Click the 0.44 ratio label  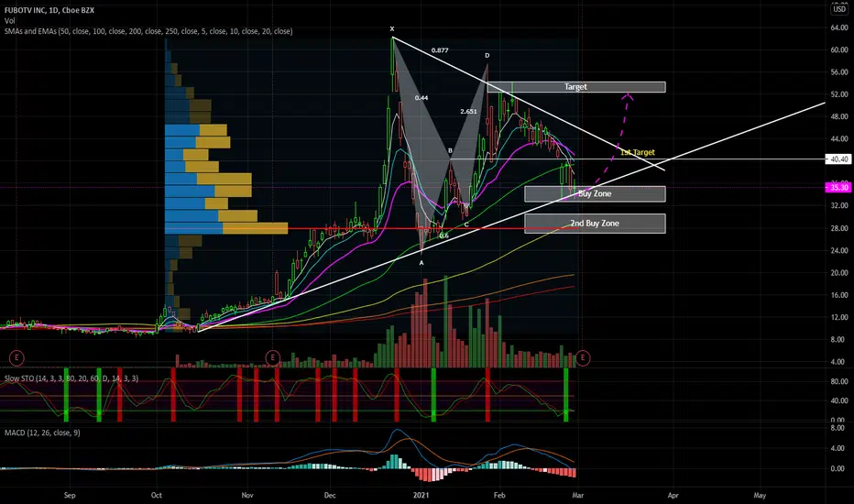click(x=422, y=98)
